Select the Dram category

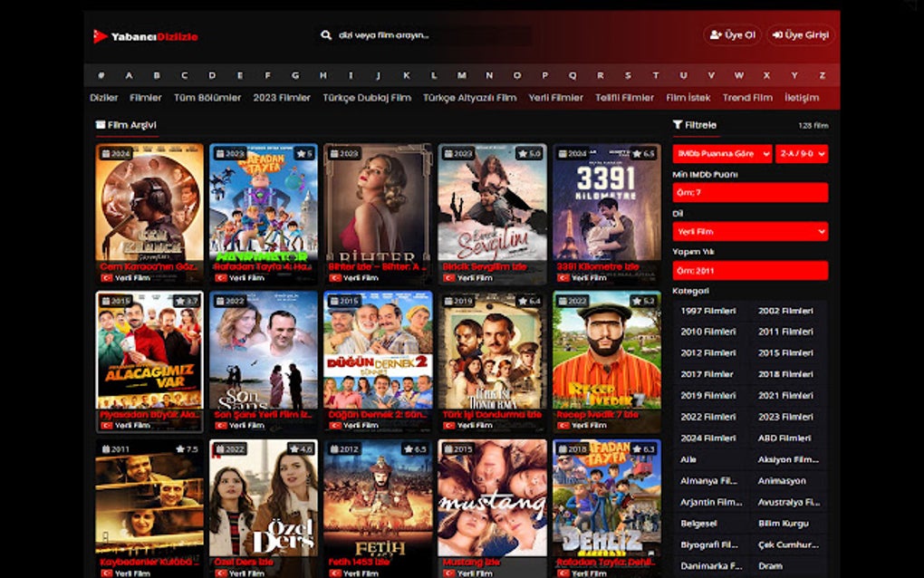pyautogui.click(x=770, y=566)
